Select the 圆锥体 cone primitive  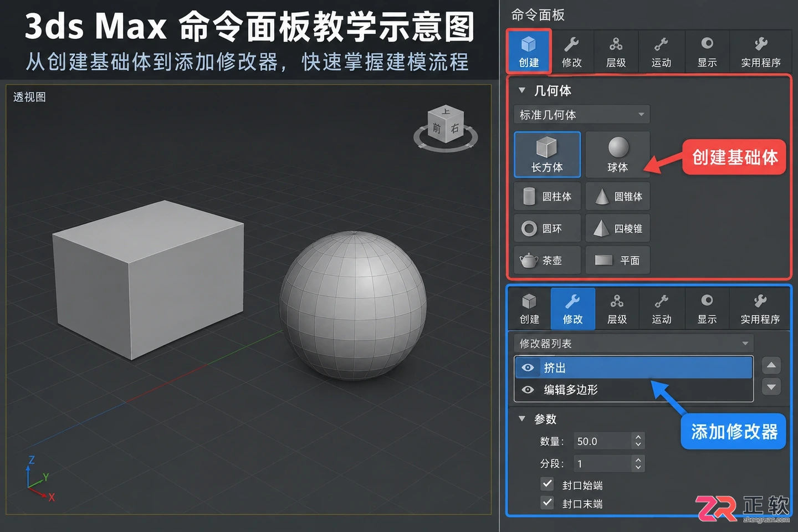coord(617,196)
